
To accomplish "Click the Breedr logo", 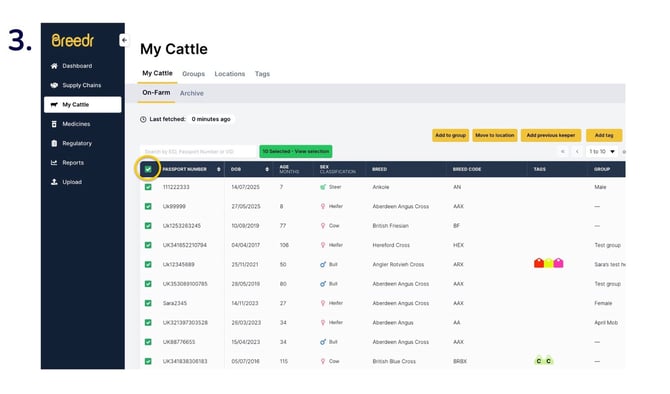I will (72, 41).
